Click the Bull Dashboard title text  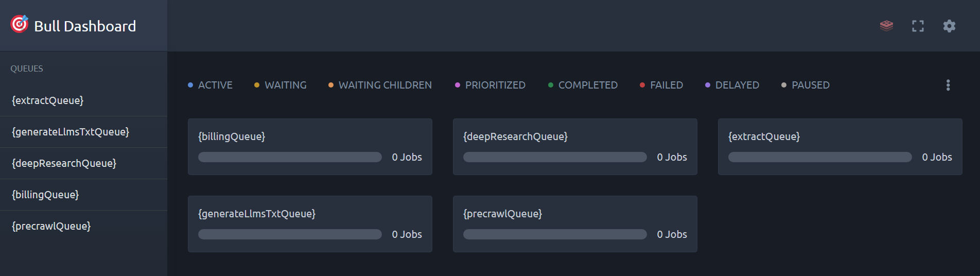tap(85, 26)
